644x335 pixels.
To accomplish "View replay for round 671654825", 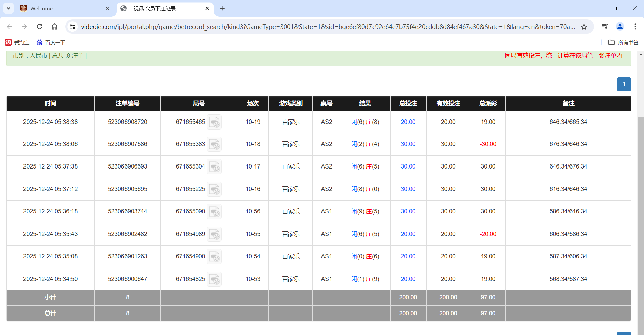I will click(x=214, y=279).
